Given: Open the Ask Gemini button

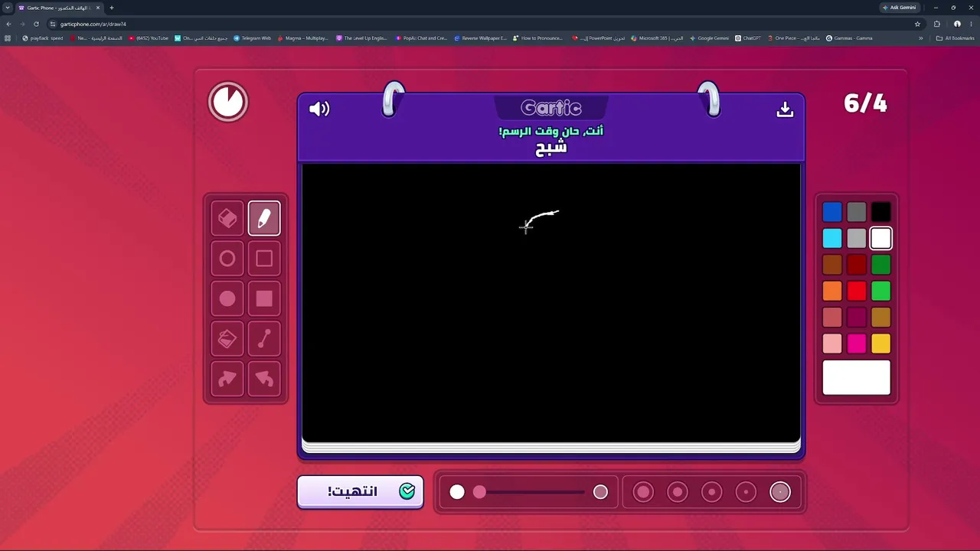Looking at the screenshot, I should pos(900,8).
